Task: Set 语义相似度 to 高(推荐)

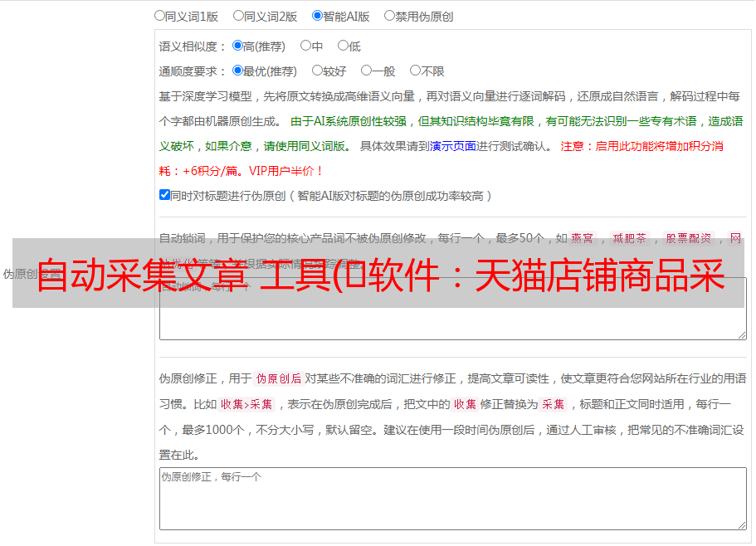Action: click(237, 46)
